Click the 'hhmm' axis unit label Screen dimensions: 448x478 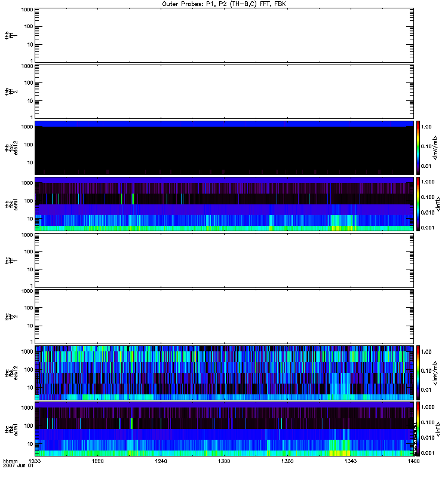tap(10, 461)
